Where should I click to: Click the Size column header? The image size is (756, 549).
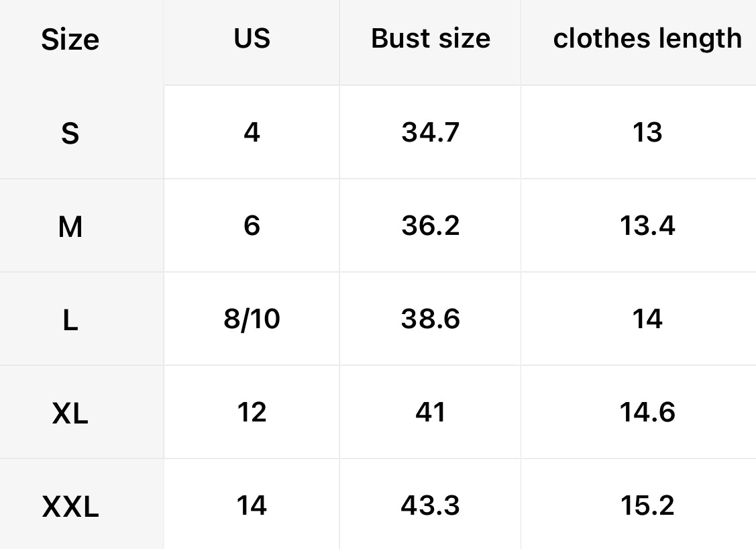70,40
